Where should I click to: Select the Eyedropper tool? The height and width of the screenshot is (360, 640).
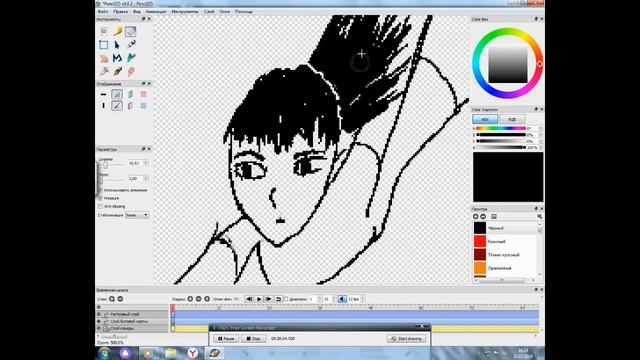(x=104, y=71)
